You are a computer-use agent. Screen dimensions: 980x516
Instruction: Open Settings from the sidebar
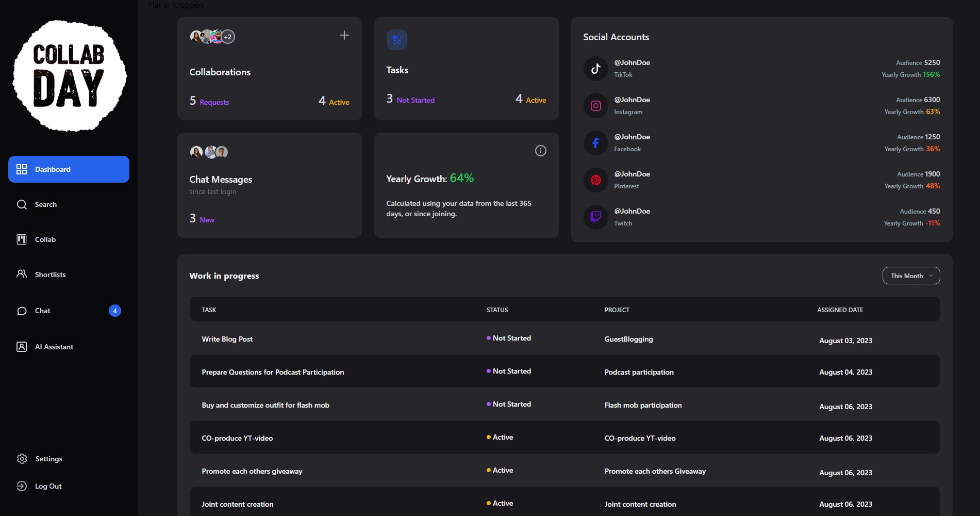tap(48, 459)
